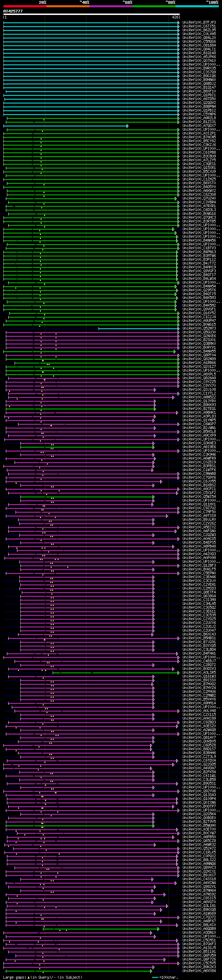The width and height of the screenshot is (222, 980).
Task: Click the red ~20% identity legend segment
Action: [x=25, y=6]
